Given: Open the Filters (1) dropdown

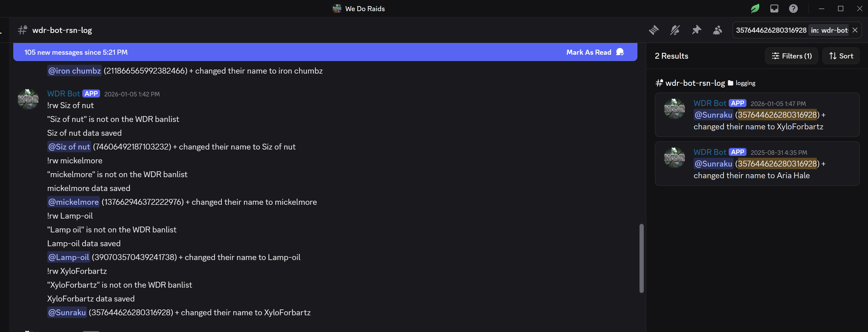Looking at the screenshot, I should point(792,56).
